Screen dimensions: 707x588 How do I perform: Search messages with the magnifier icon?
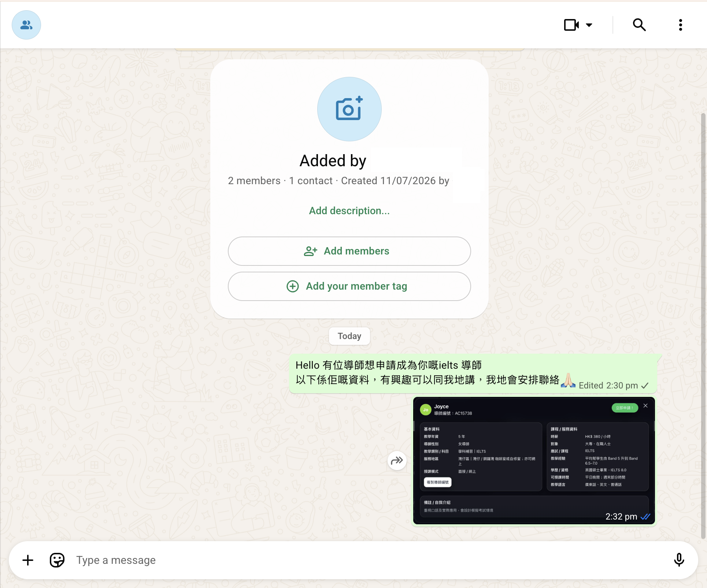pos(639,25)
